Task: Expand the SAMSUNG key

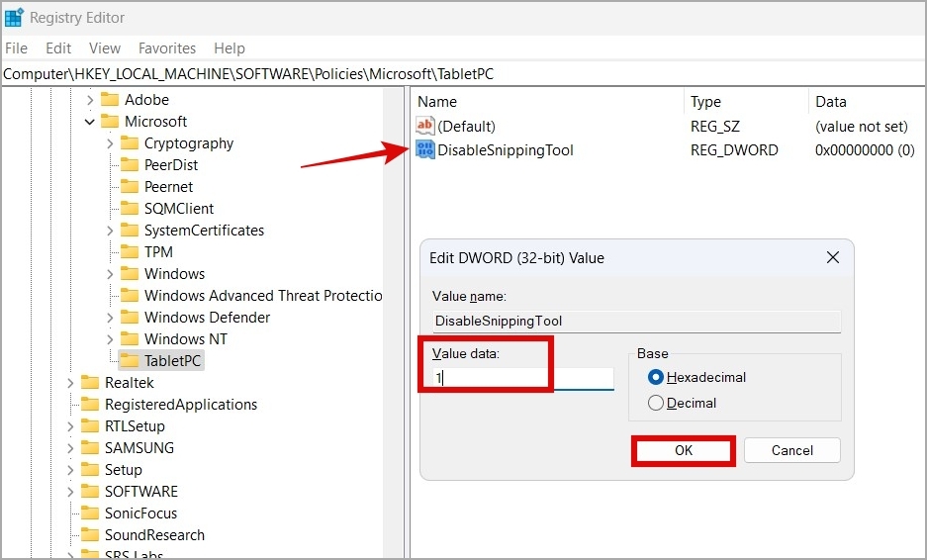Action: coord(70,448)
